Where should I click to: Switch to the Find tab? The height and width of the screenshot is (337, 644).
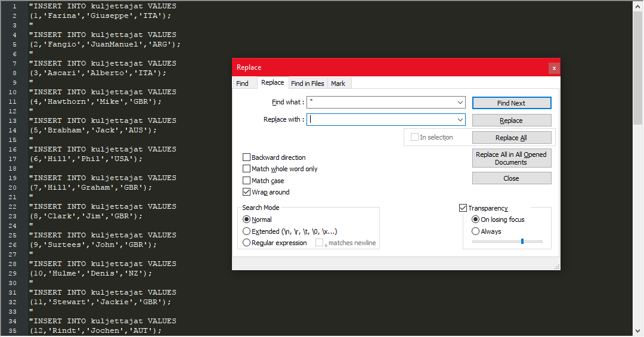point(243,84)
